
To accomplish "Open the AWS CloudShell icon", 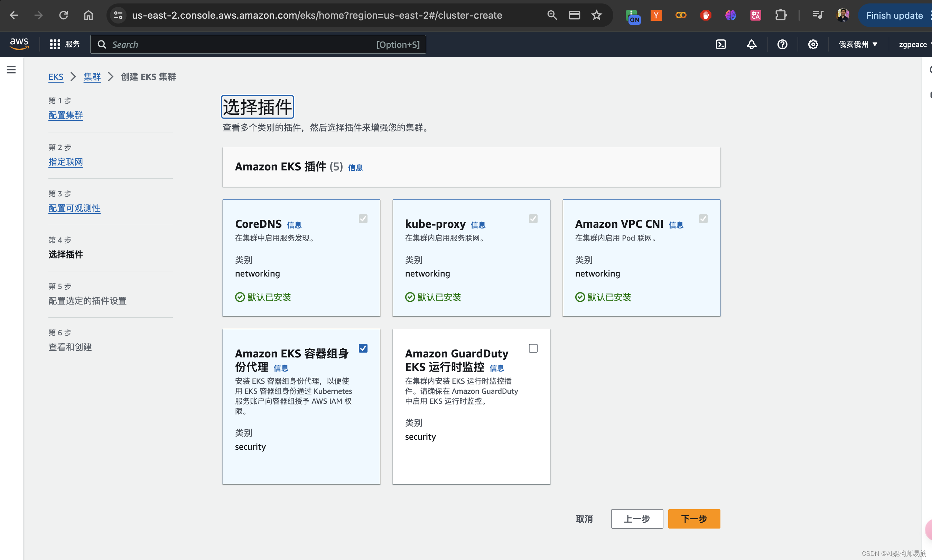I will click(721, 45).
